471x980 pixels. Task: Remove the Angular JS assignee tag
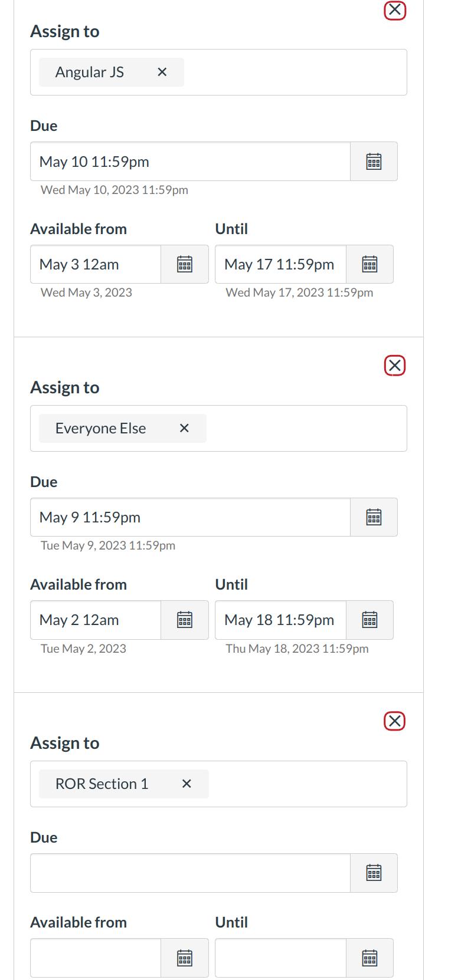(162, 72)
